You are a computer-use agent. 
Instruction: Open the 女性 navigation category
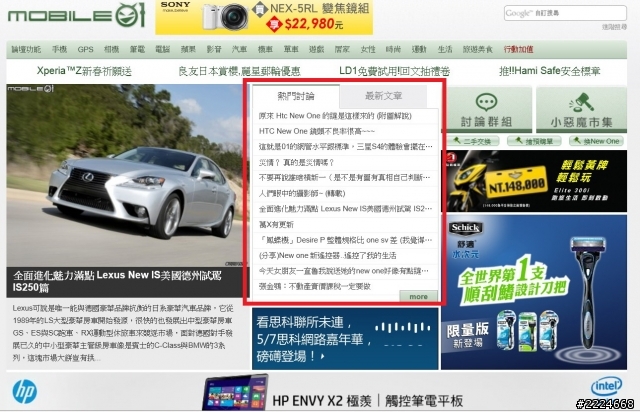click(368, 49)
